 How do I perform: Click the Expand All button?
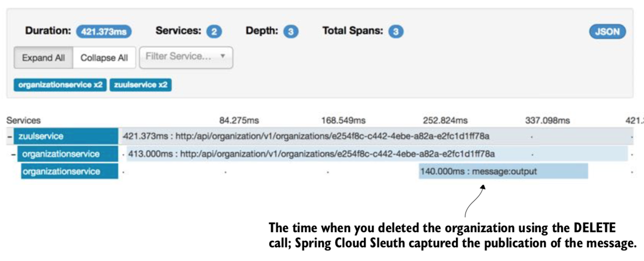point(43,58)
